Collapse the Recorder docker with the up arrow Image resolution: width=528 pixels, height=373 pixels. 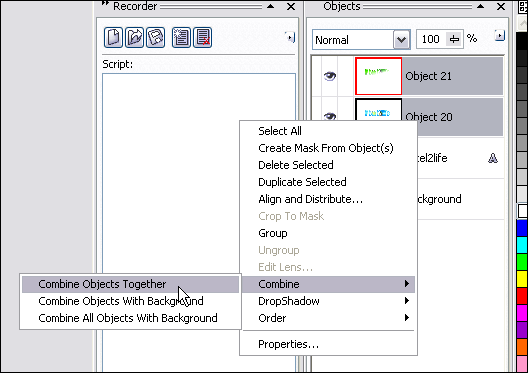(x=270, y=6)
